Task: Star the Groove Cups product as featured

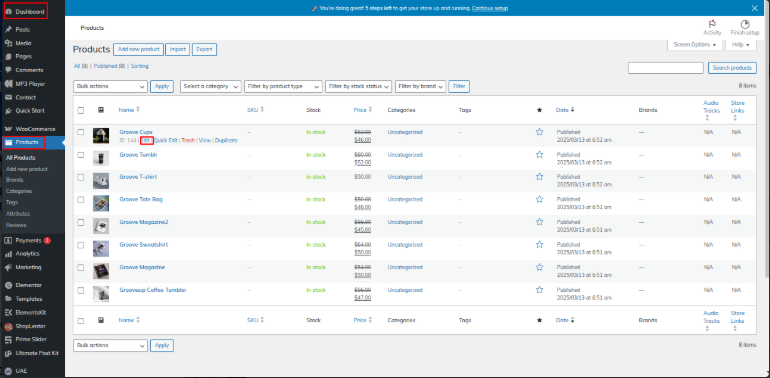Action: pos(539,132)
